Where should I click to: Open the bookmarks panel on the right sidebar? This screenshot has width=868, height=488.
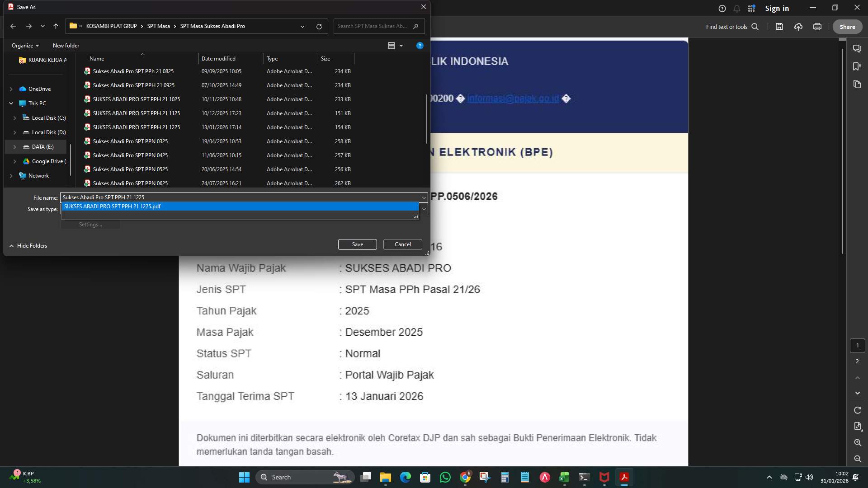point(857,66)
